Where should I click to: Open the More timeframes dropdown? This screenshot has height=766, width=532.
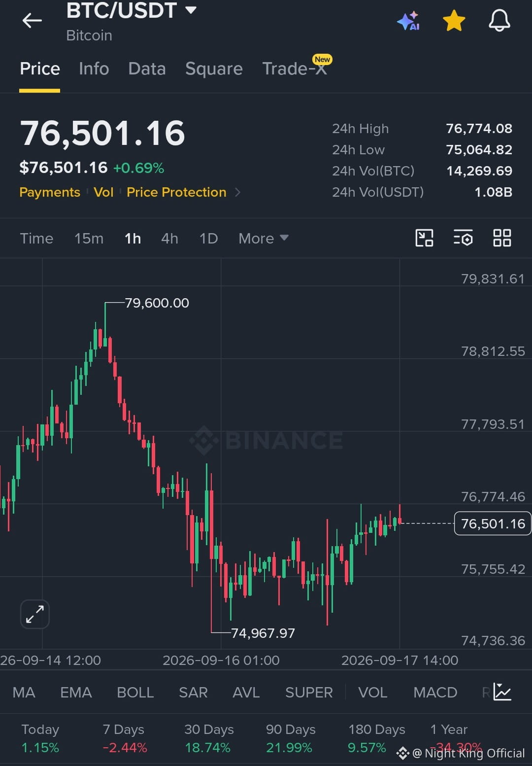(263, 239)
